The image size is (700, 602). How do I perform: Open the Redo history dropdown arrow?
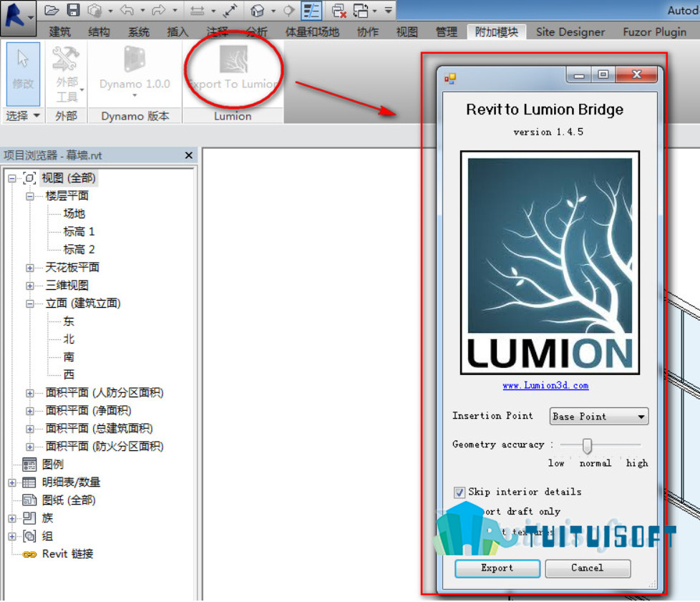[x=175, y=10]
